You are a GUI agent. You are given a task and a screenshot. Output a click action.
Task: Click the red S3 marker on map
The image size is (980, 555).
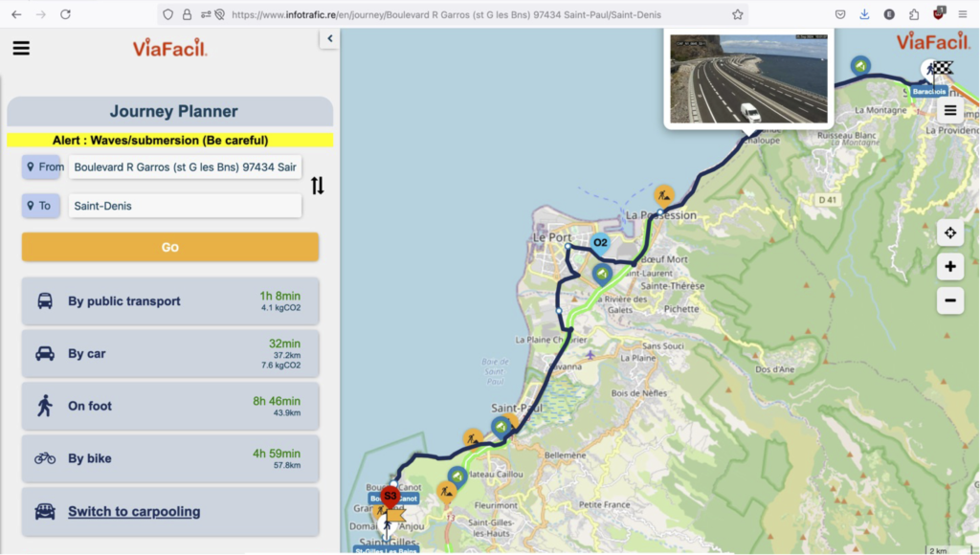[x=390, y=496]
